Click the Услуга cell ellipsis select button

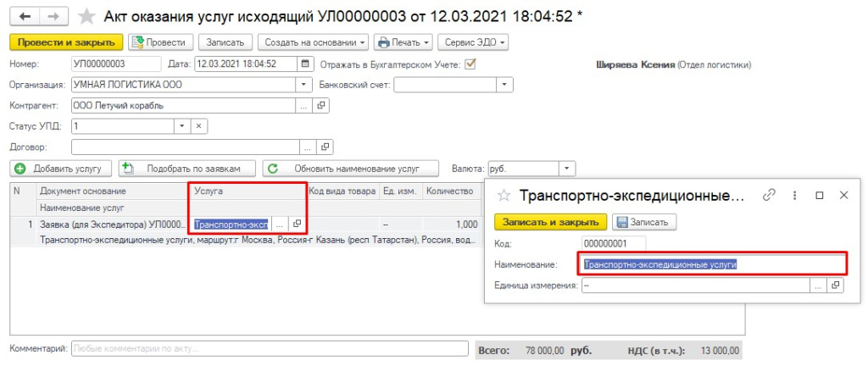(280, 224)
